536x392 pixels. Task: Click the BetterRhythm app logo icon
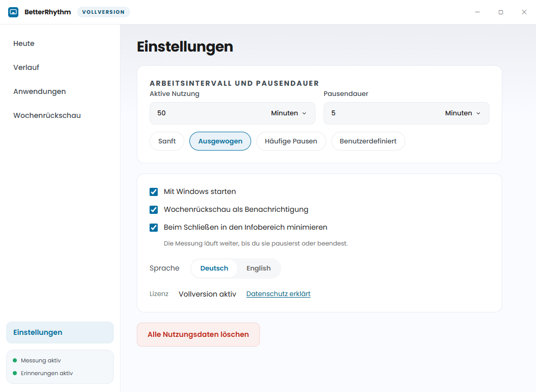13,12
